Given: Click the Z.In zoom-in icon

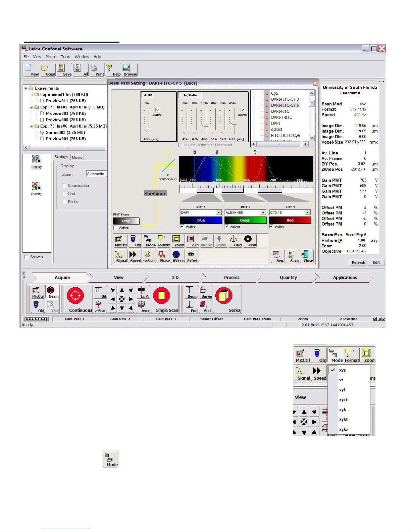Looking at the screenshot, I should point(192,241).
